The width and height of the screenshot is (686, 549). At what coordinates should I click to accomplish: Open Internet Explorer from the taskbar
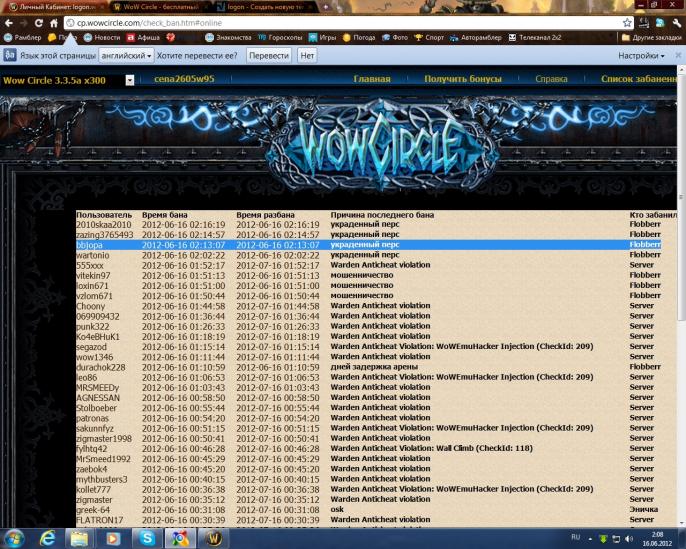[47, 538]
